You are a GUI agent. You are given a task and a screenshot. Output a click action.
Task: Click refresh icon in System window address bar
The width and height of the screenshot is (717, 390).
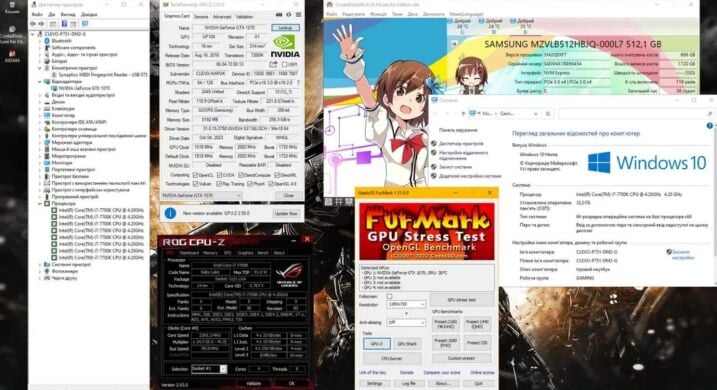[548, 113]
